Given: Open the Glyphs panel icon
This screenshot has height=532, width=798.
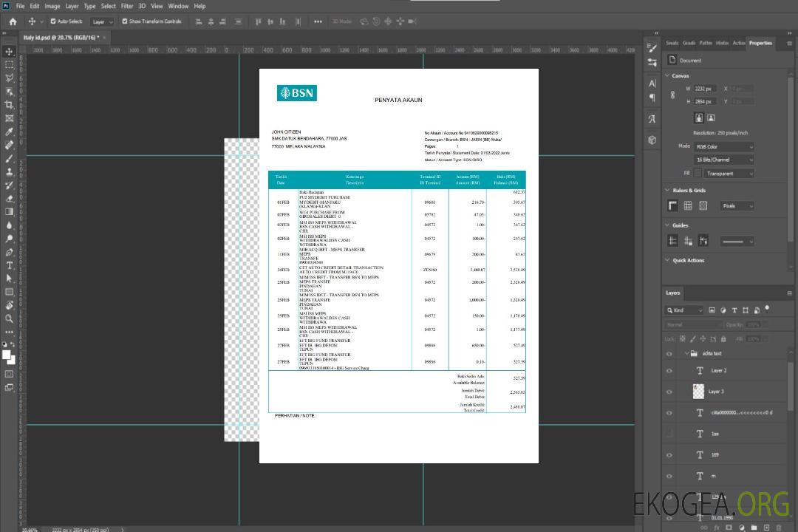Looking at the screenshot, I should click(x=652, y=119).
